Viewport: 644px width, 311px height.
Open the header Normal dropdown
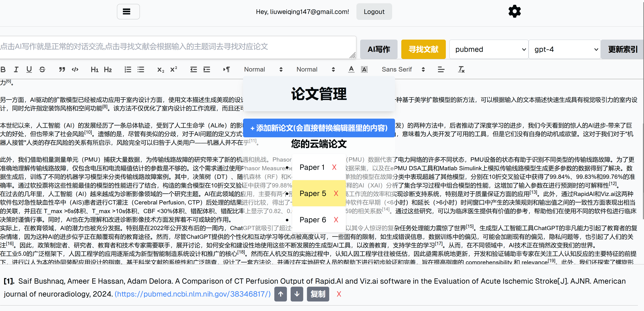coord(315,70)
